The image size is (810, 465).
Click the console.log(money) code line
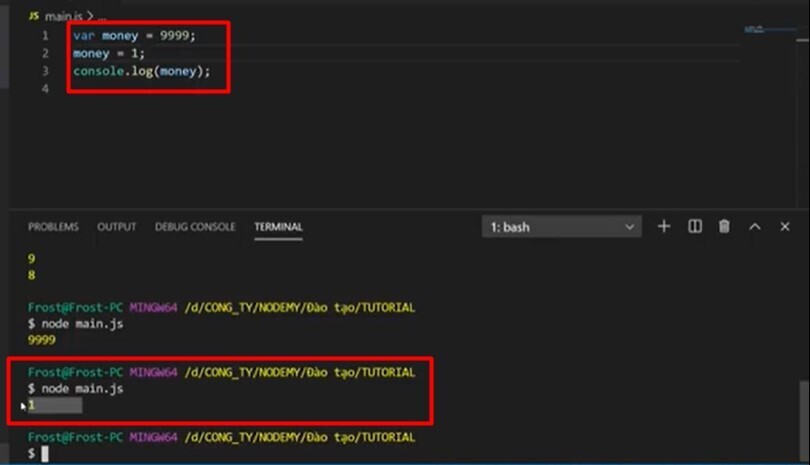click(142, 71)
